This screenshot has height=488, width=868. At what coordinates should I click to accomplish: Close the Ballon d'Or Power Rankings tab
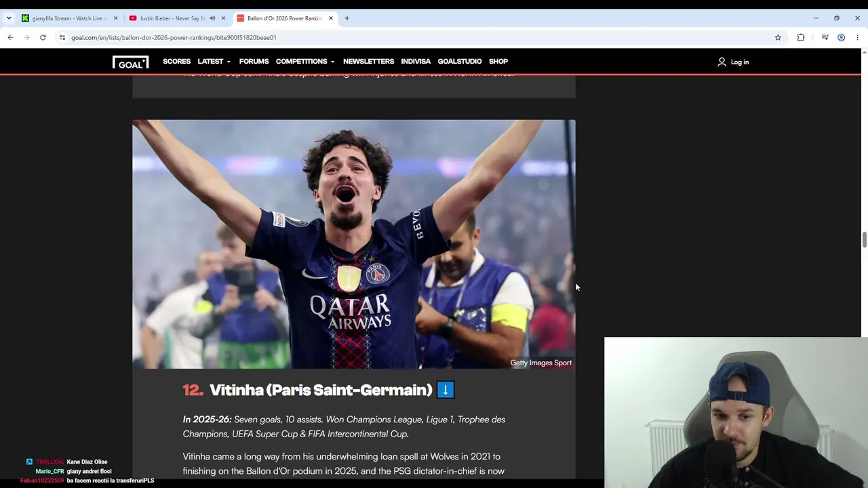click(331, 18)
